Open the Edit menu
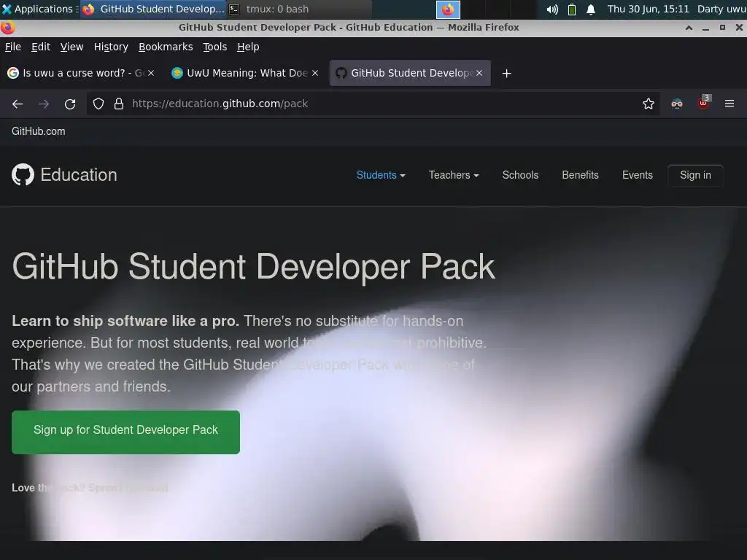Image resolution: width=747 pixels, height=560 pixels. (x=41, y=47)
